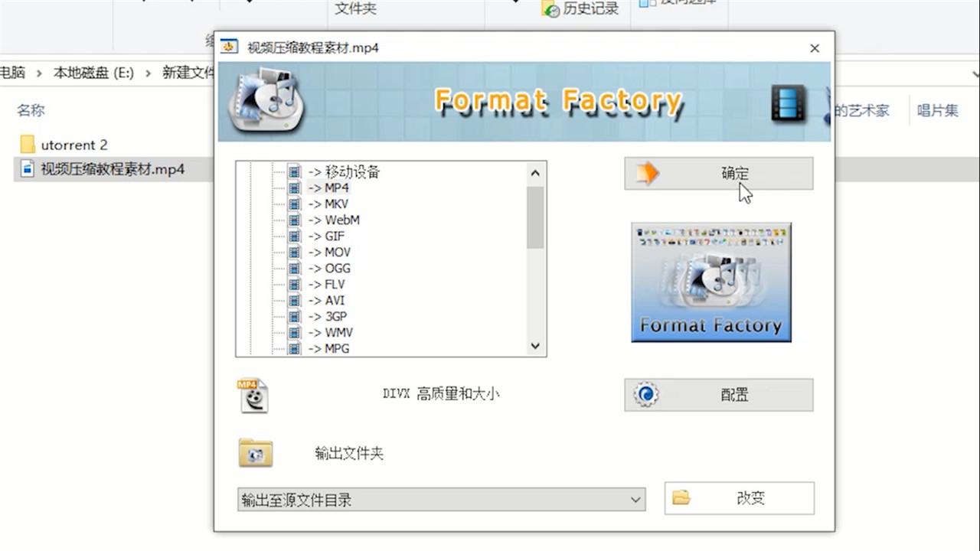Viewport: 980px width, 551px height.
Task: Click the format list scroll down arrow
Action: (535, 346)
